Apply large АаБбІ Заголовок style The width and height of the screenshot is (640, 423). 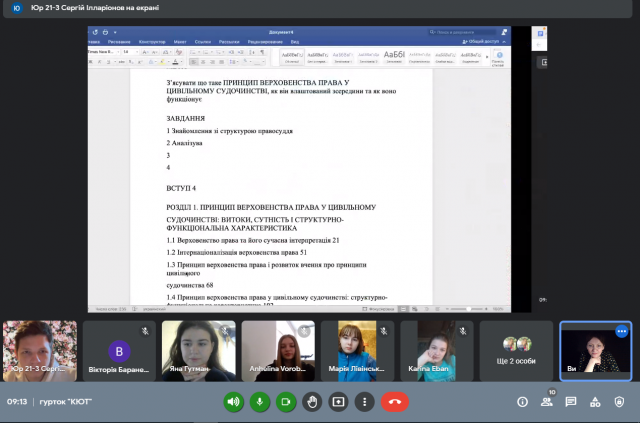tap(394, 57)
